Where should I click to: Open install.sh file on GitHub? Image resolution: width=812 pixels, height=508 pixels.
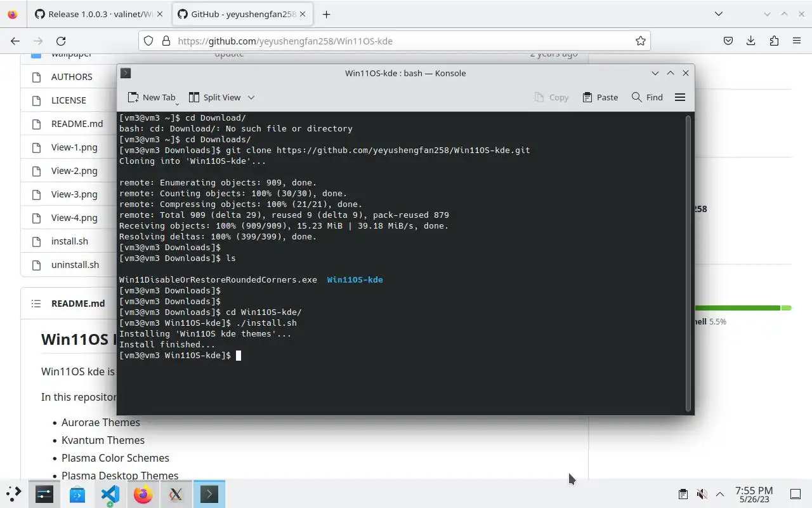coord(70,241)
